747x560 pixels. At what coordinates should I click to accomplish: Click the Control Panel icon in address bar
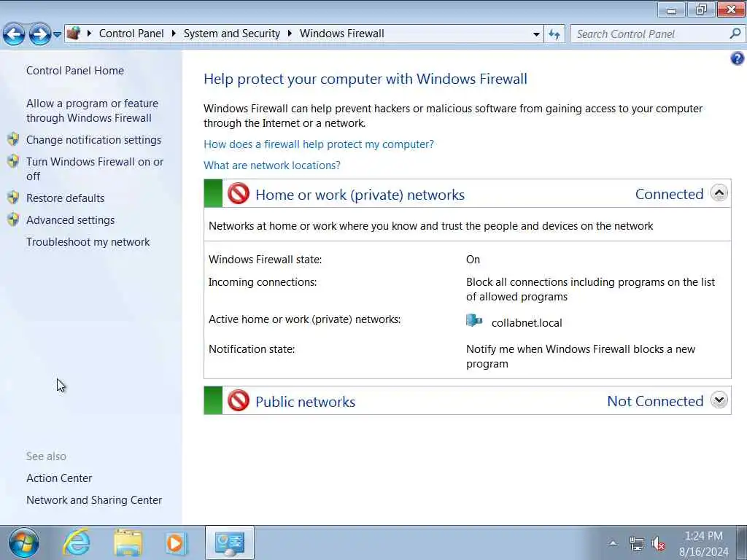[74, 34]
